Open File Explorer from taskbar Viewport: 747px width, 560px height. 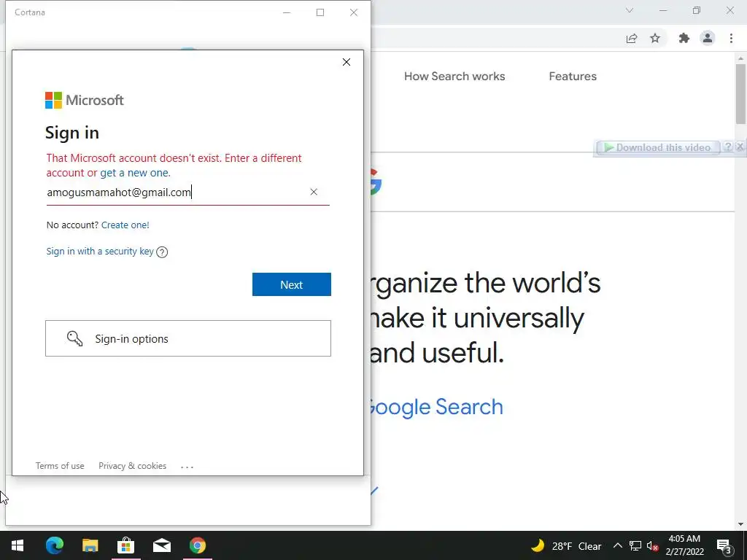pyautogui.click(x=90, y=545)
